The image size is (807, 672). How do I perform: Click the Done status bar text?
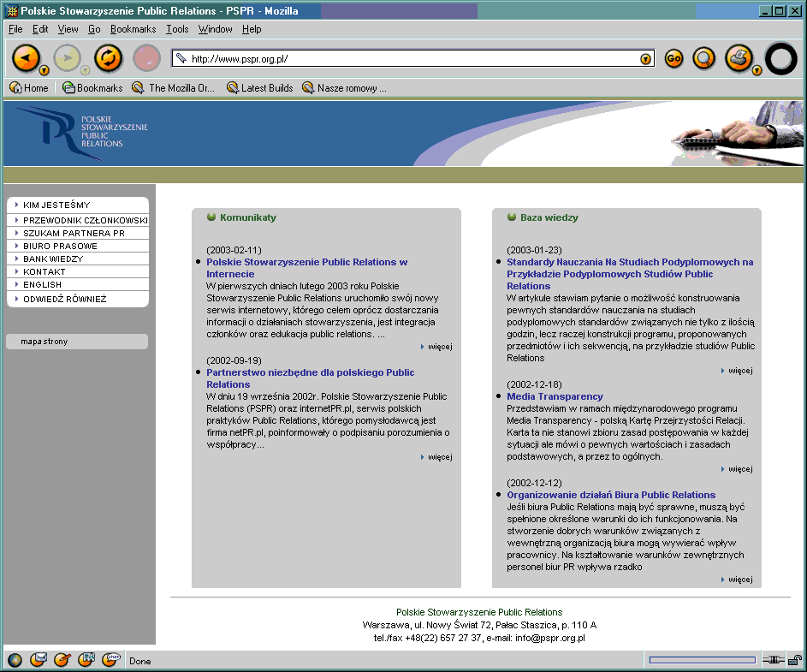click(140, 661)
